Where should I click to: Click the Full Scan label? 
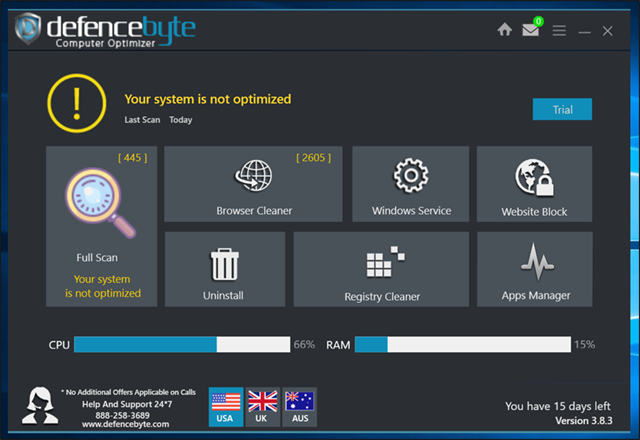coord(97,258)
